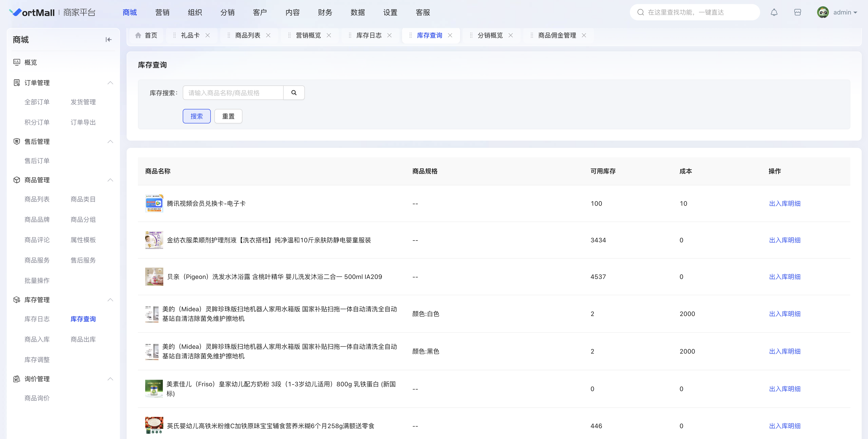This screenshot has height=439, width=868.
Task: Click the 首页 home icon tab
Action: coord(146,35)
